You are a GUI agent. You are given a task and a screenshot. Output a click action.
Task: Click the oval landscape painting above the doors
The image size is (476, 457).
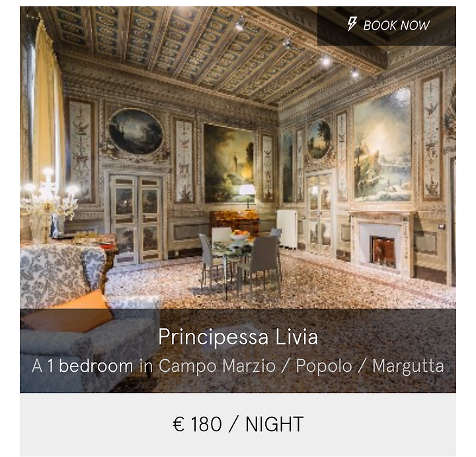click(x=136, y=131)
